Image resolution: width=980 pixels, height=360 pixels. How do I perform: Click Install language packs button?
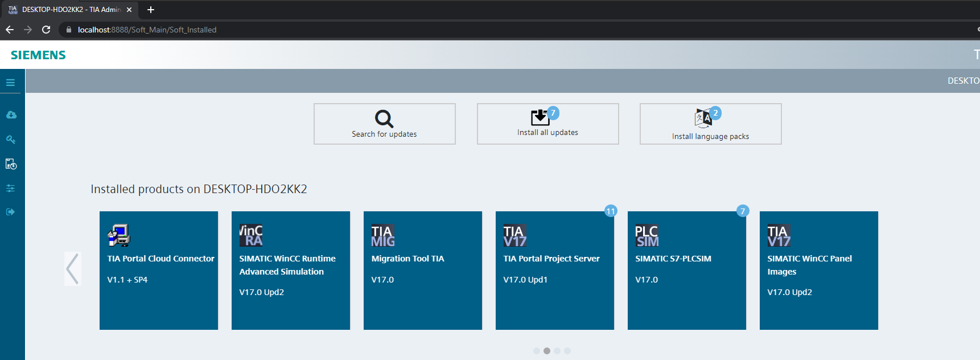710,124
